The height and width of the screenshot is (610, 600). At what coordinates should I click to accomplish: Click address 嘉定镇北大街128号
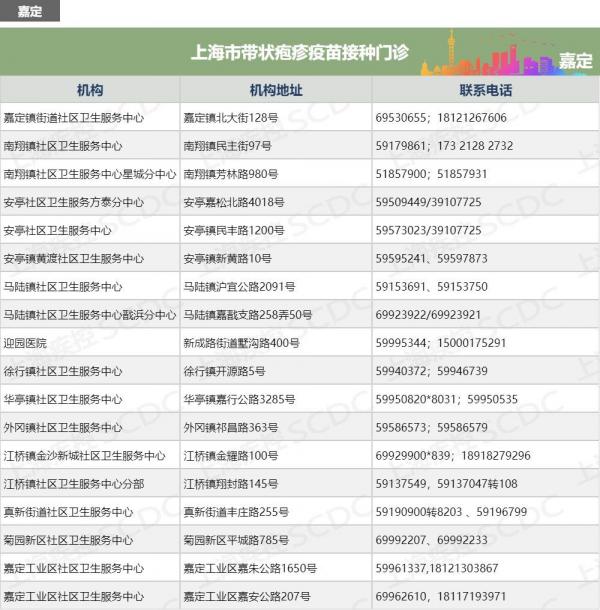pos(231,117)
